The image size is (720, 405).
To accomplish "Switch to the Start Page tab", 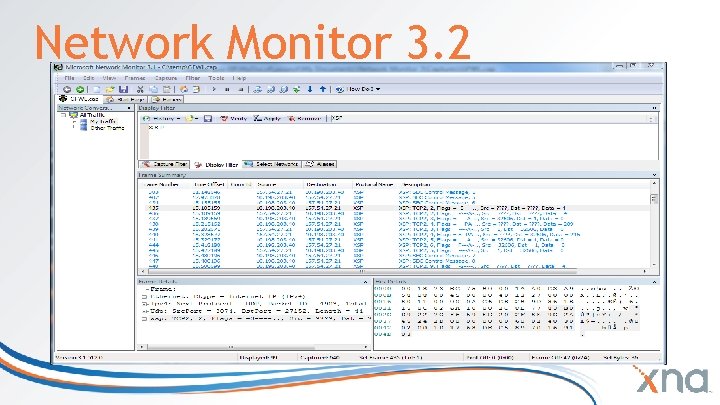I will pyautogui.click(x=125, y=99).
